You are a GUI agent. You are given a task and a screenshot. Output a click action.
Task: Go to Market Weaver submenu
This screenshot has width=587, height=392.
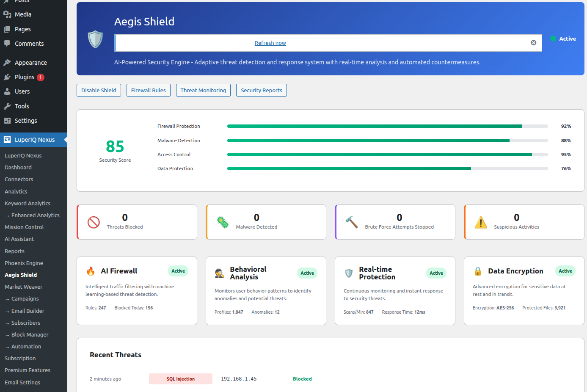[24, 287]
